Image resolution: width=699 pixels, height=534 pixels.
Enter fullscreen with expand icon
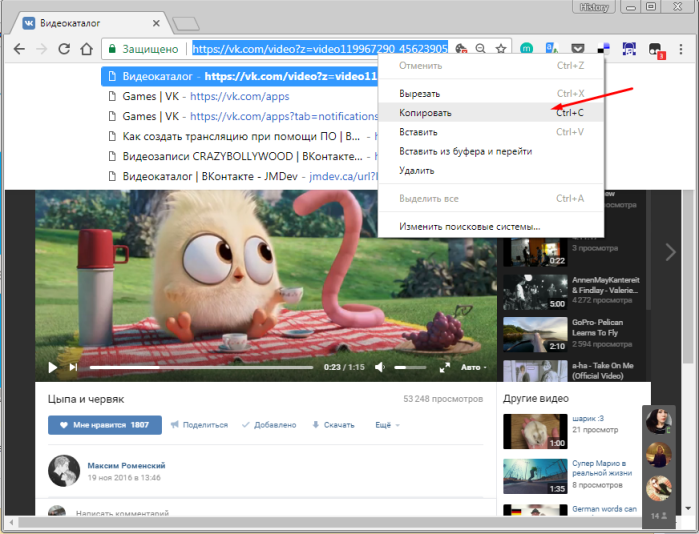click(444, 367)
